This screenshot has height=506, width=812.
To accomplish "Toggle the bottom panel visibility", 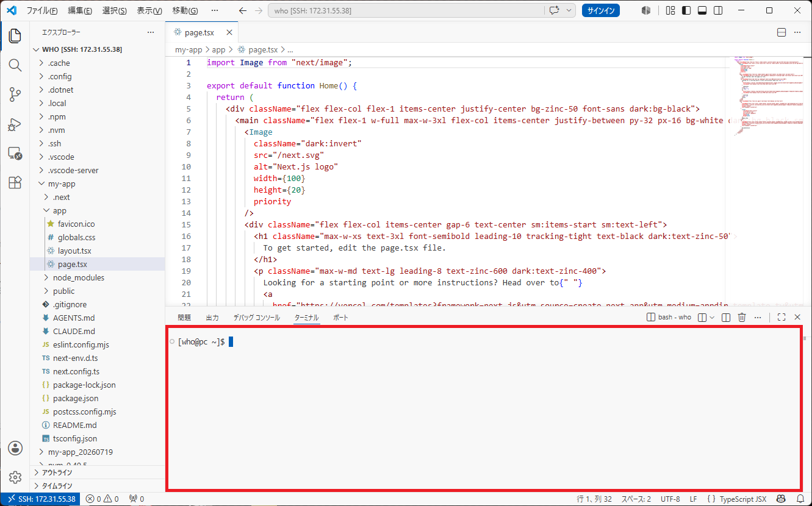I will coord(702,10).
